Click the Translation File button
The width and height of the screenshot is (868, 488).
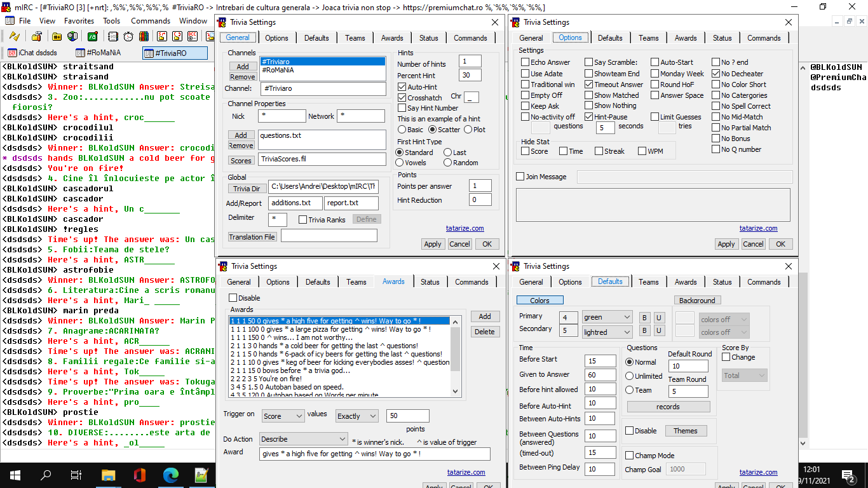[252, 237]
